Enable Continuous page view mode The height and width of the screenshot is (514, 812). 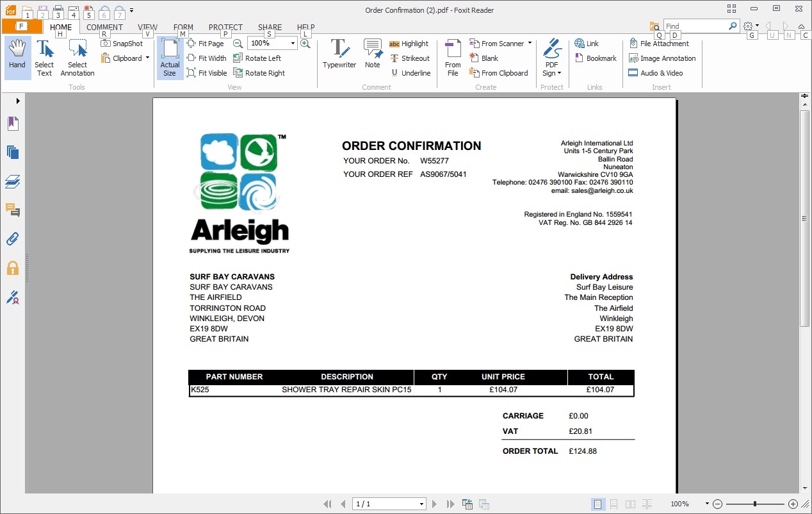point(614,504)
